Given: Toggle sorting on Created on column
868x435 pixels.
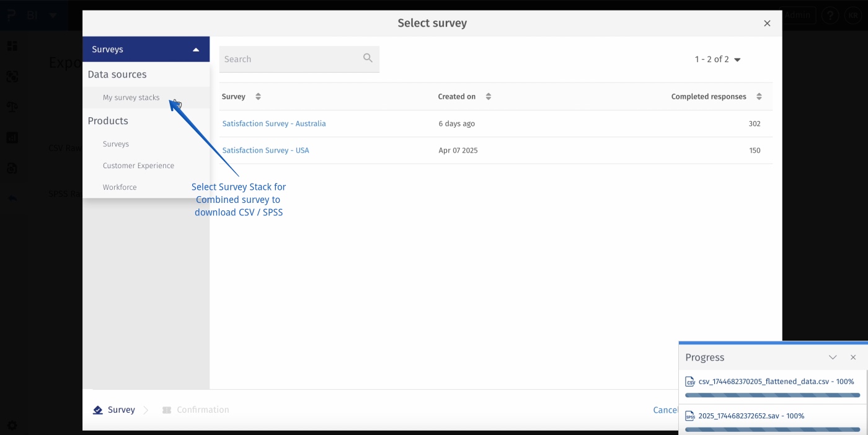Looking at the screenshot, I should tap(489, 96).
